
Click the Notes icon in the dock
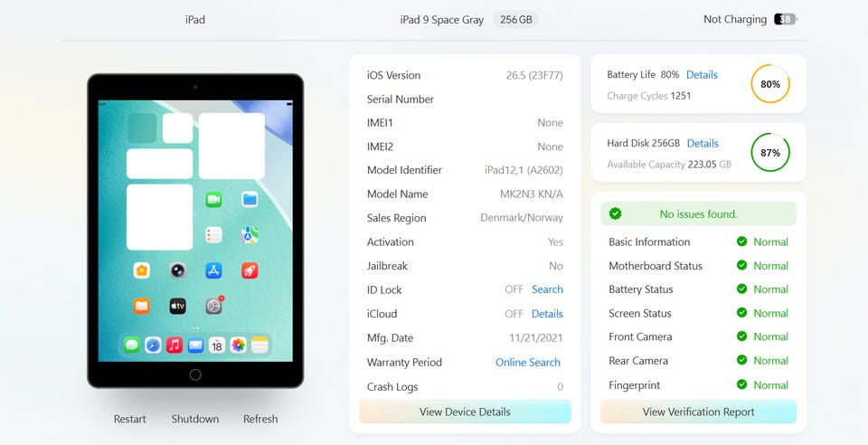pos(259,346)
